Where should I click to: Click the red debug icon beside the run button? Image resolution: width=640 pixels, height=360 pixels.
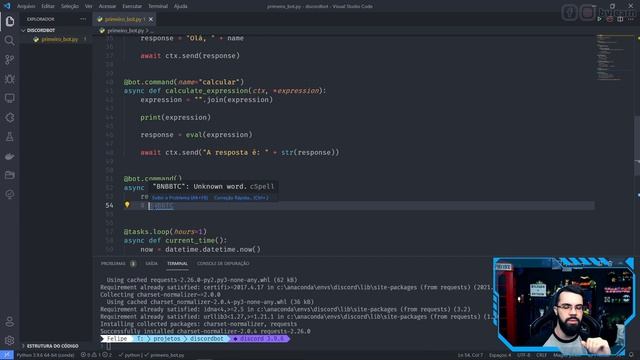click(610, 19)
